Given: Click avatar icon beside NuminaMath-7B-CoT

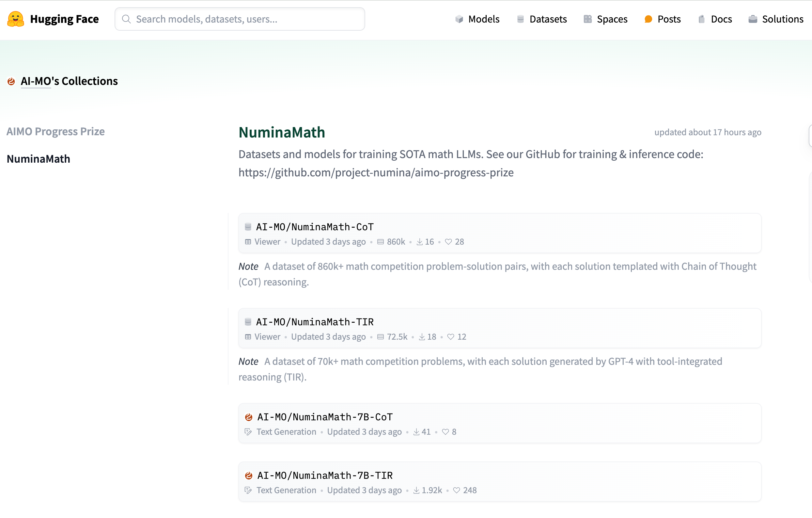Looking at the screenshot, I should 248,417.
